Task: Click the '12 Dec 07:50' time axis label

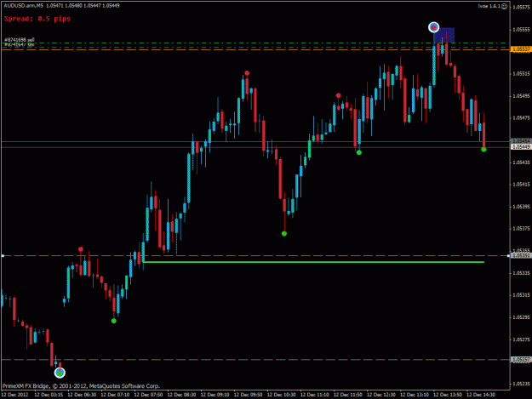Action: point(148,395)
